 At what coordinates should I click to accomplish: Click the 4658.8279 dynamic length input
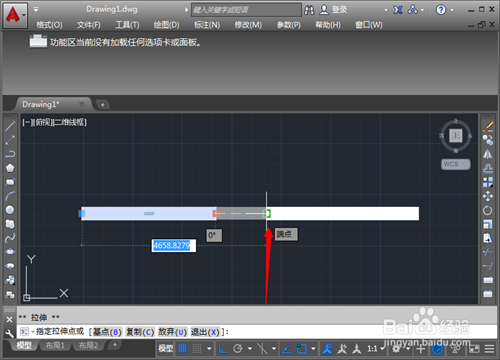tap(174, 246)
